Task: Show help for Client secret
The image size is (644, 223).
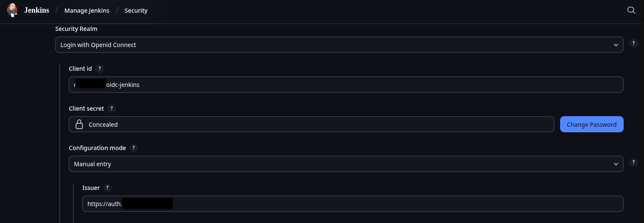Action: 112,109
